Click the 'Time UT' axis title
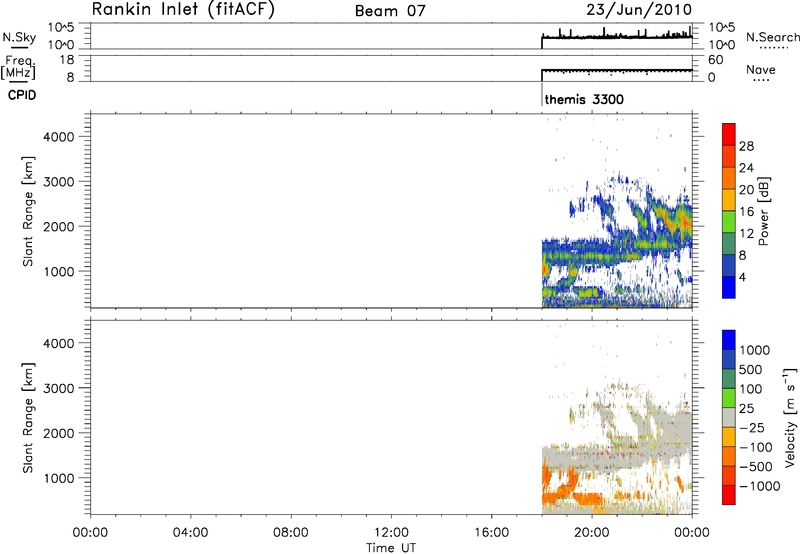This screenshot has width=800, height=554. coord(391,548)
